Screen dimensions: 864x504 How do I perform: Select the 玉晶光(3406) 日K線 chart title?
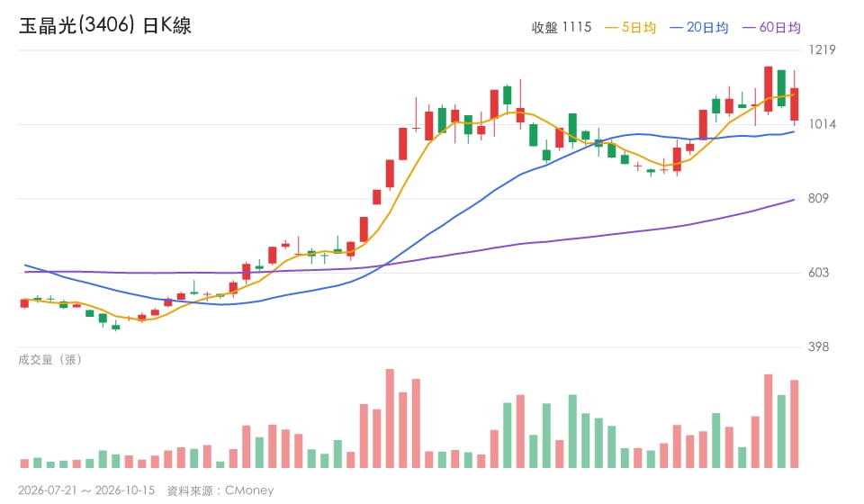[105, 25]
